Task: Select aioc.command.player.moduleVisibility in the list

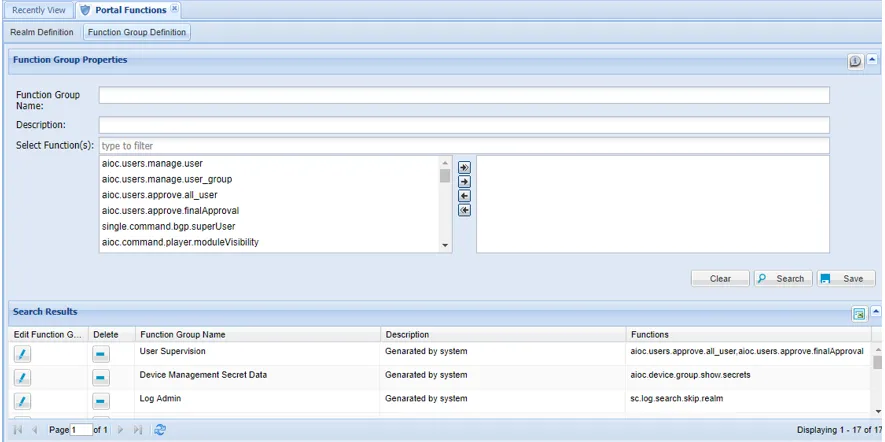Action: tap(269, 242)
